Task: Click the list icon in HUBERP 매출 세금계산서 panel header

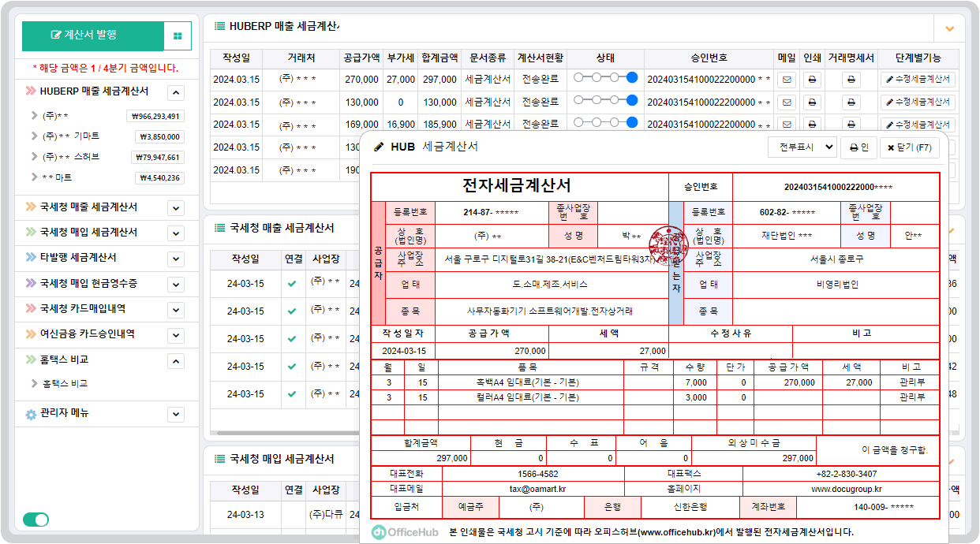Action: (x=220, y=26)
